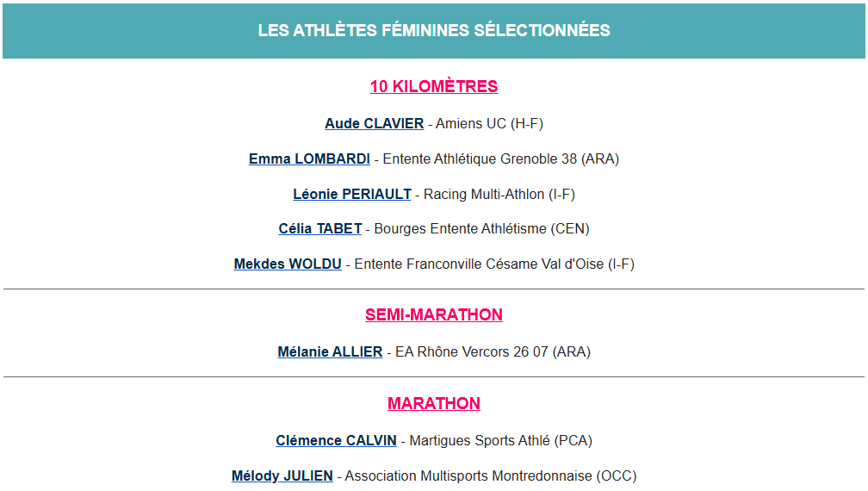Image resolution: width=868 pixels, height=491 pixels.
Task: Click Clémence CALVIN name link
Action: (336, 440)
